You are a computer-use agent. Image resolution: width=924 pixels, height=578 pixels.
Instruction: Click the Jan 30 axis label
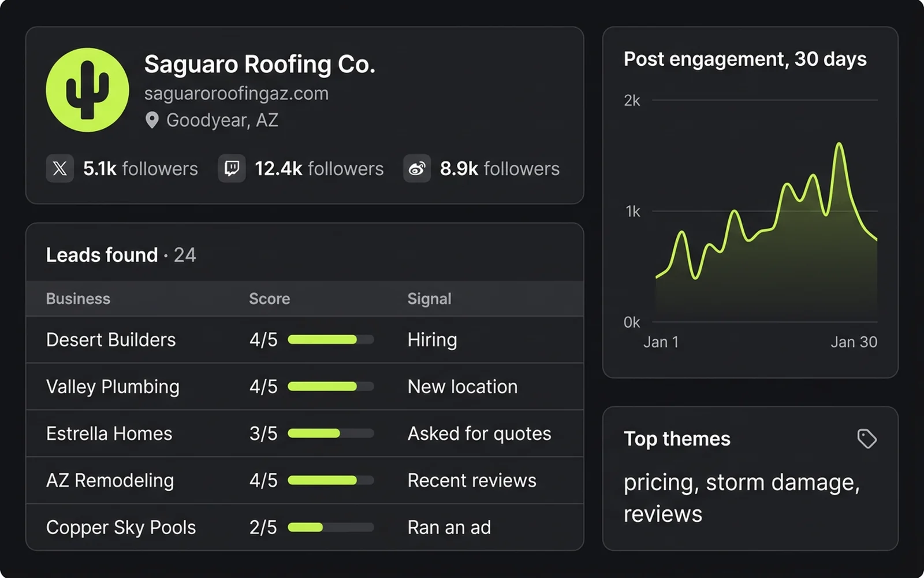point(854,342)
